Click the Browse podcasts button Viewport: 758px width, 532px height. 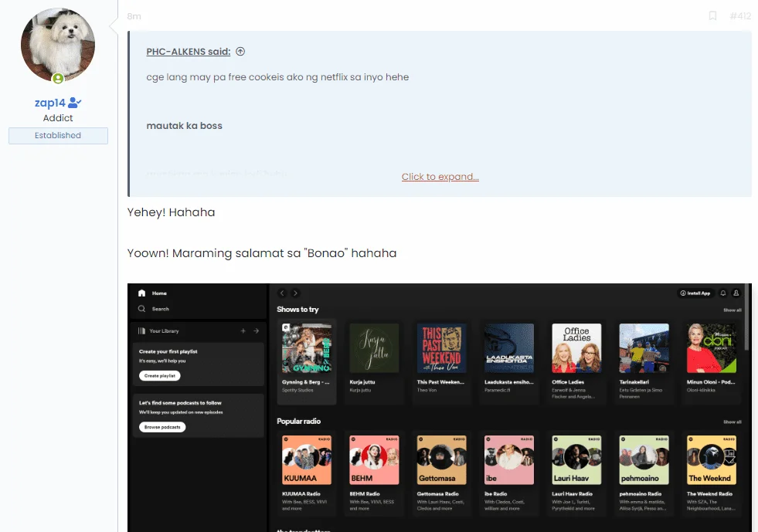click(162, 427)
